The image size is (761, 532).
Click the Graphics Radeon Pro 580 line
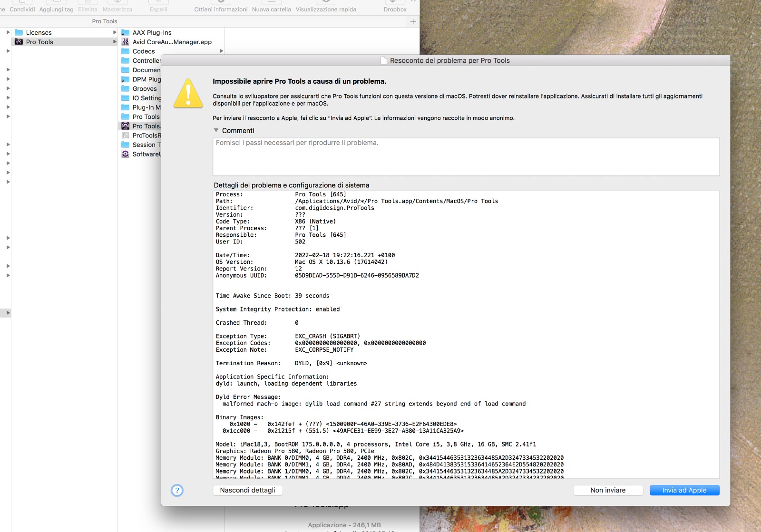pyautogui.click(x=295, y=451)
